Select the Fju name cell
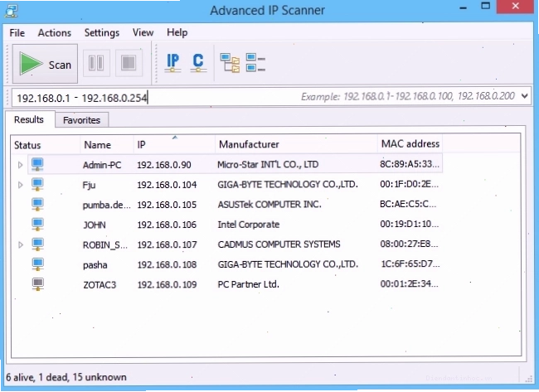 [89, 186]
